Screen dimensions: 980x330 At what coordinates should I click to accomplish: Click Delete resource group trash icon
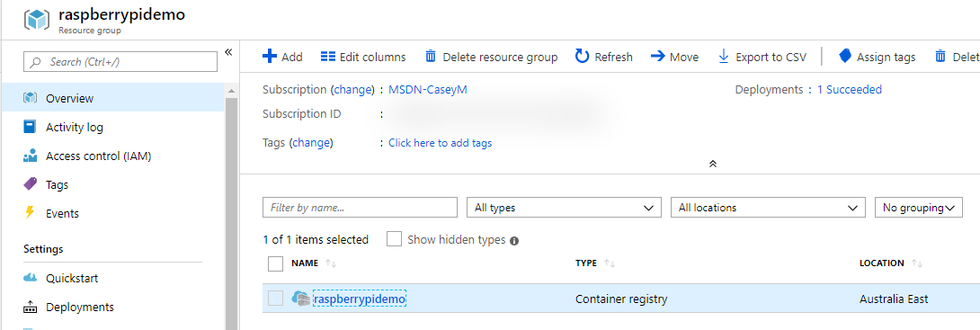[x=430, y=57]
